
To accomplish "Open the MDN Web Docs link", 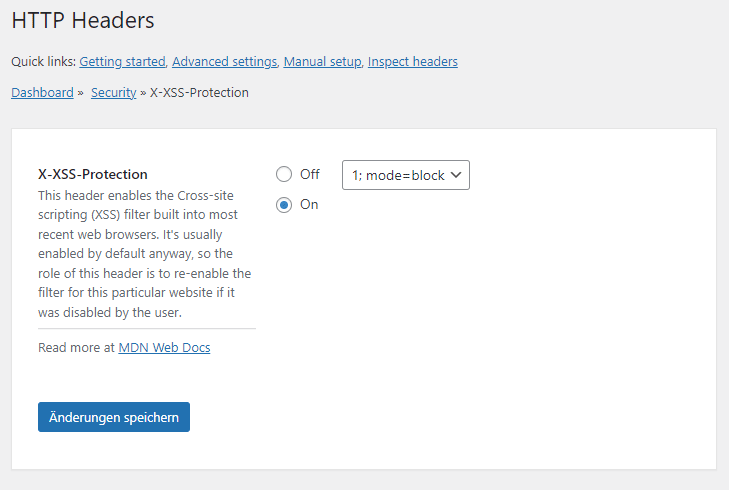I will coord(164,348).
